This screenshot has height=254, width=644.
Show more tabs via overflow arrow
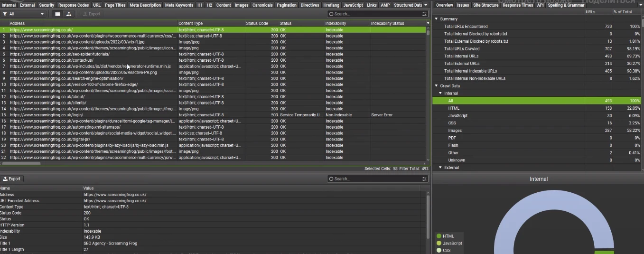pyautogui.click(x=426, y=5)
